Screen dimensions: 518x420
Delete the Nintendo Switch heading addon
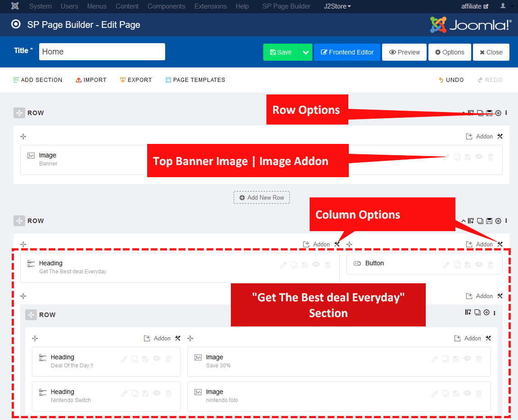point(168,393)
